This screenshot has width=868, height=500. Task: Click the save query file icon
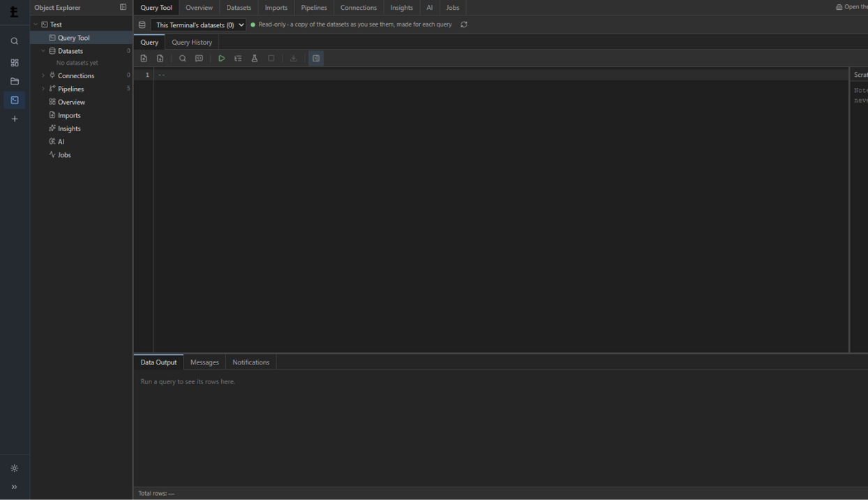(x=160, y=59)
